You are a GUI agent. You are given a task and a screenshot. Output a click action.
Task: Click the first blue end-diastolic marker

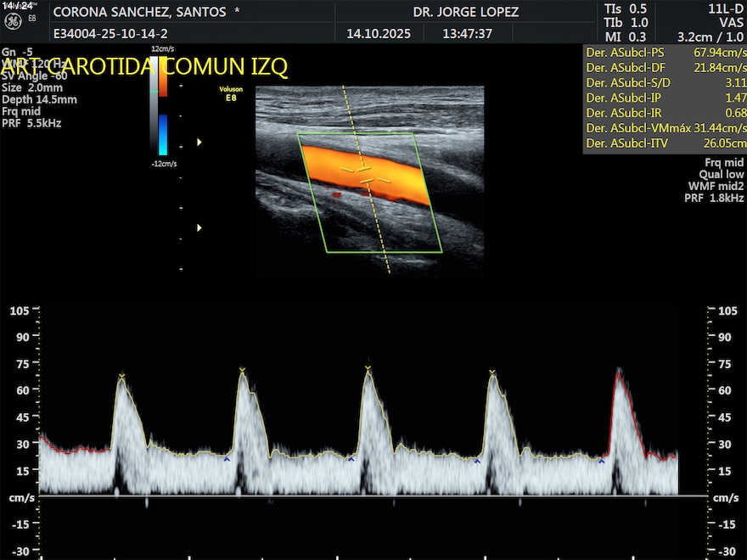pyautogui.click(x=227, y=459)
